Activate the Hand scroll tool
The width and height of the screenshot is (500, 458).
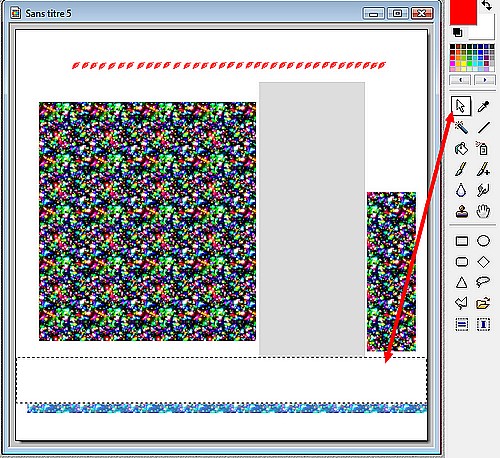(x=483, y=211)
